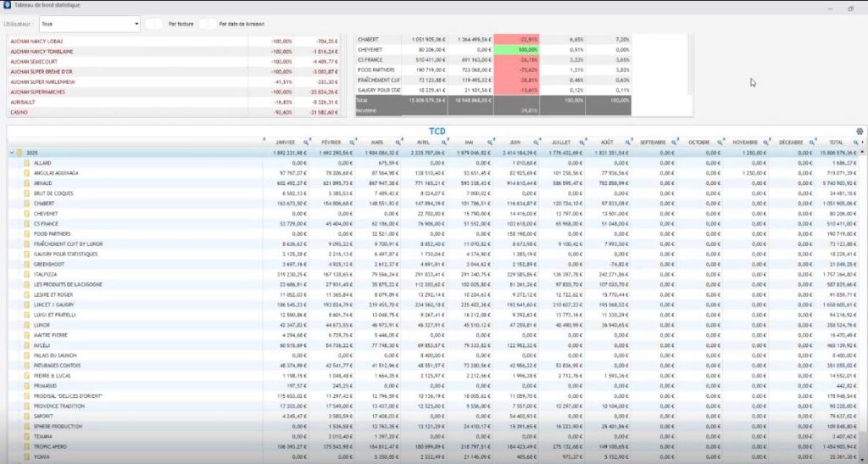Image resolution: width=868 pixels, height=464 pixels.
Task: Click the folder icon beside ARNAUD
Action: (26, 183)
